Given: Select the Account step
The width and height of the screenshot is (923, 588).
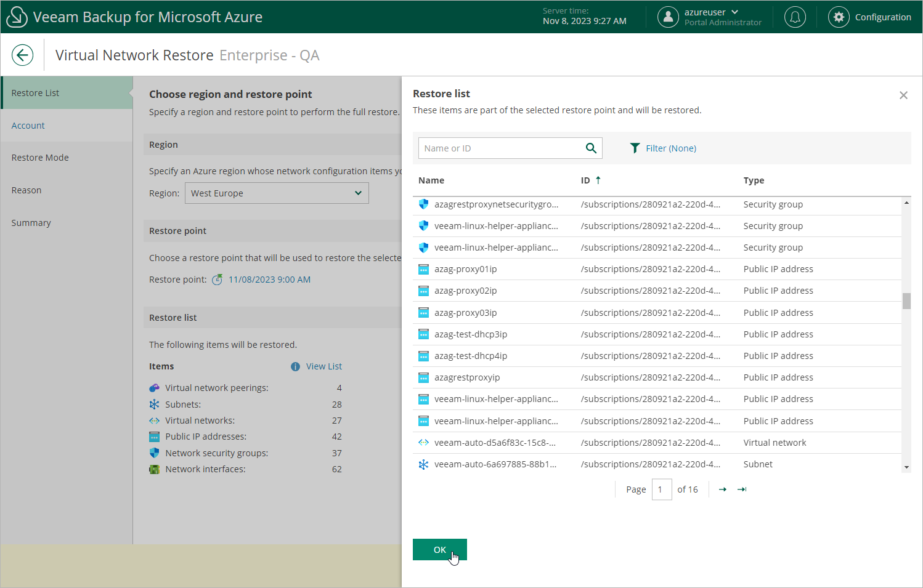Looking at the screenshot, I should click(67, 126).
